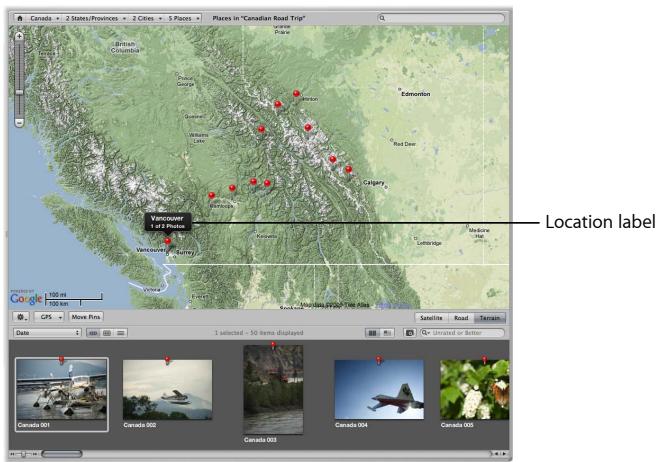The height and width of the screenshot is (462, 659).
Task: Select the Canada 003 thumbnail
Action: (273, 390)
